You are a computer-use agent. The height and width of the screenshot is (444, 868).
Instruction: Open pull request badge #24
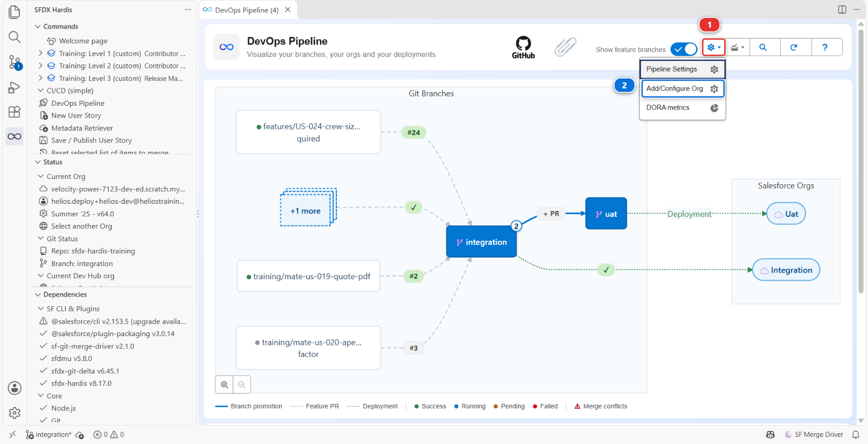pos(413,132)
